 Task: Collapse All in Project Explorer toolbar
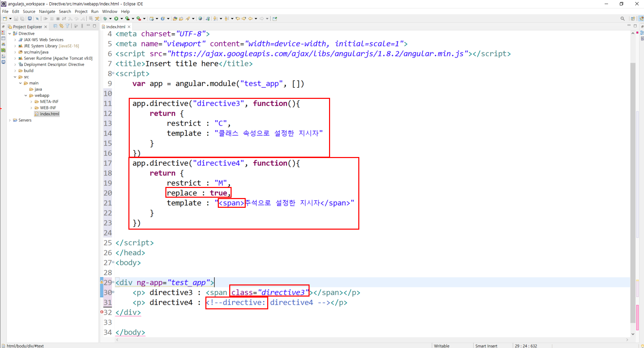(x=55, y=26)
